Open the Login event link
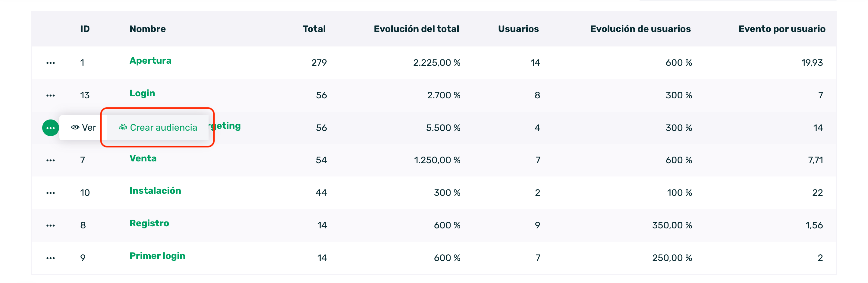Image resolution: width=868 pixels, height=283 pixels. pyautogui.click(x=142, y=93)
